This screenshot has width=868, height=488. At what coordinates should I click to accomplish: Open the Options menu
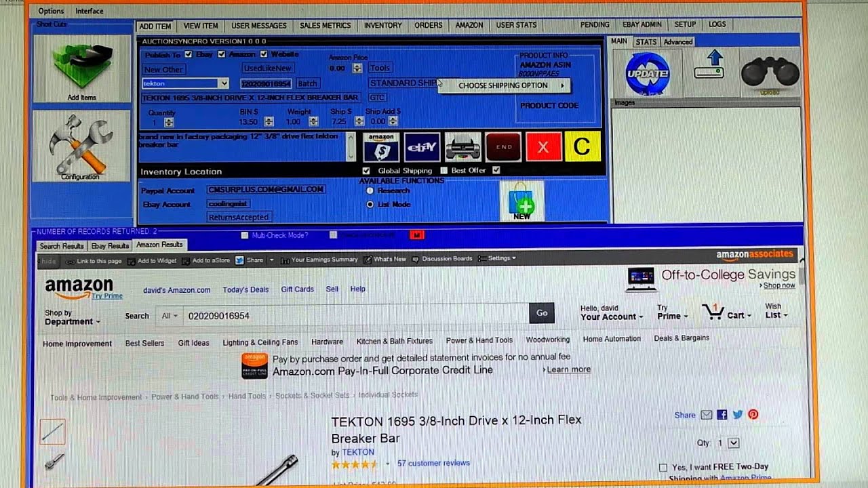51,11
